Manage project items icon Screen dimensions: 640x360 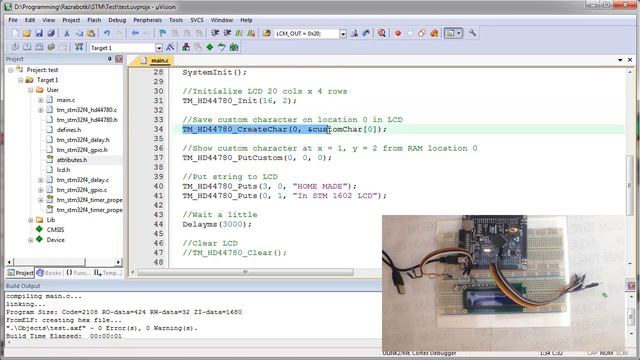click(x=186, y=47)
